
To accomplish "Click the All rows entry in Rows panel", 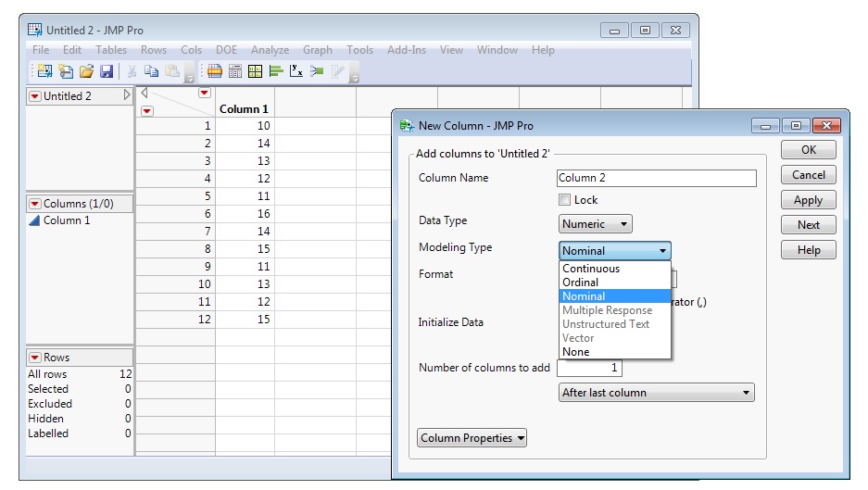I will point(79,374).
